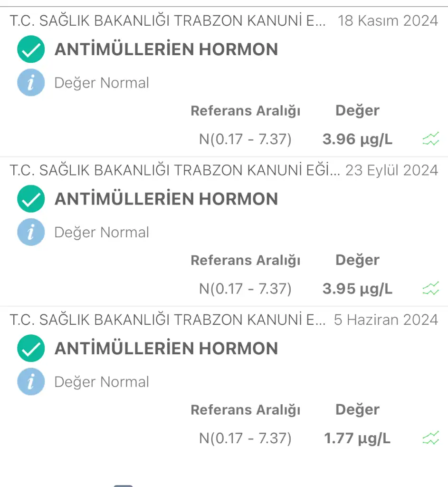
Task: Tap the 3.96 µg/L value
Action: [x=357, y=139]
